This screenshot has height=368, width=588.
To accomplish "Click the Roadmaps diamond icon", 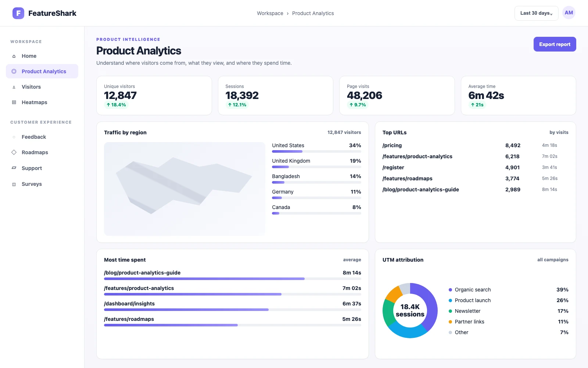I will pos(14,152).
